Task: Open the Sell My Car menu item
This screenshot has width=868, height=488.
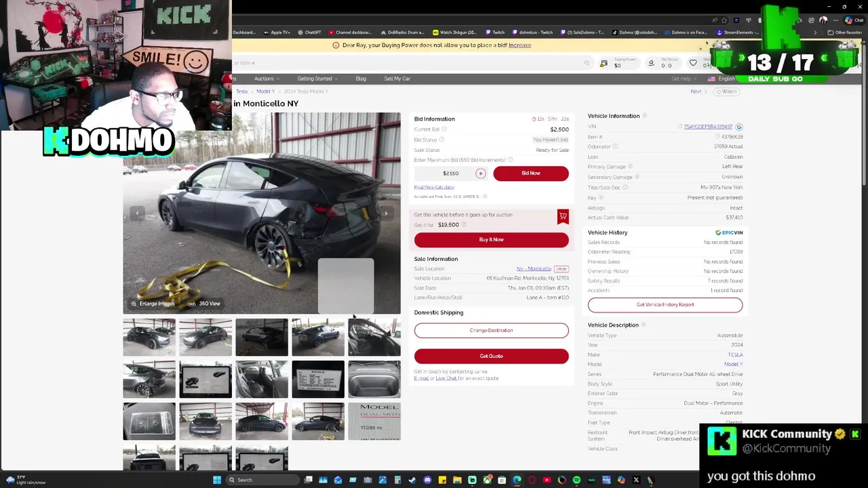Action: 397,79
